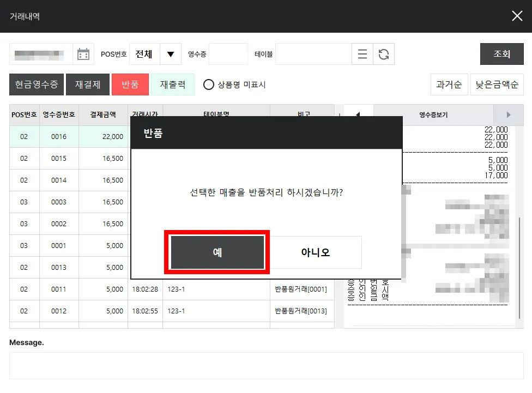Image resolution: width=532 pixels, height=393 pixels.
Task: Select receipt number 0003 cell
Action: 59,202
